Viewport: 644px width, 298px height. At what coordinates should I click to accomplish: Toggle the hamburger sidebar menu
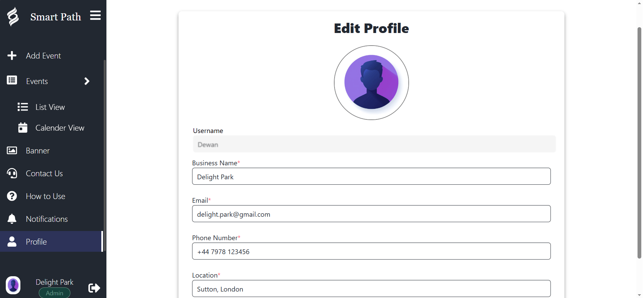click(95, 15)
